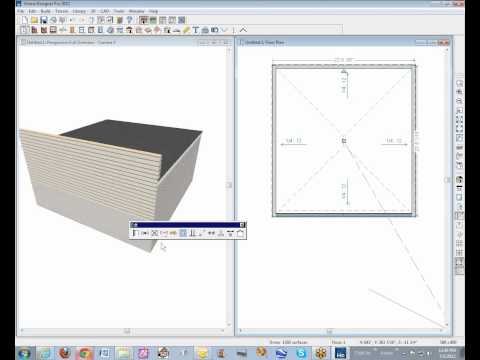Click the zoom magnifier icon at the top of the right sidebar

(x=459, y=83)
